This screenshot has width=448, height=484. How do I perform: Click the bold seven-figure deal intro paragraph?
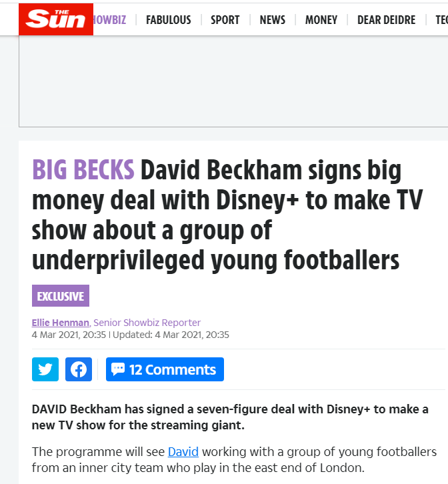click(230, 417)
